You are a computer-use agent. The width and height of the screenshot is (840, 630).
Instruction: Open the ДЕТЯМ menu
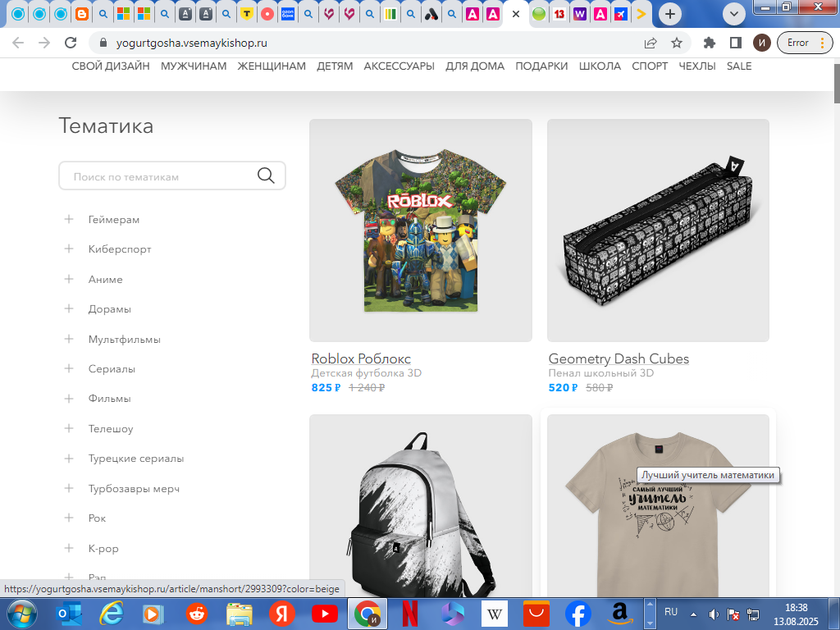coord(335,66)
